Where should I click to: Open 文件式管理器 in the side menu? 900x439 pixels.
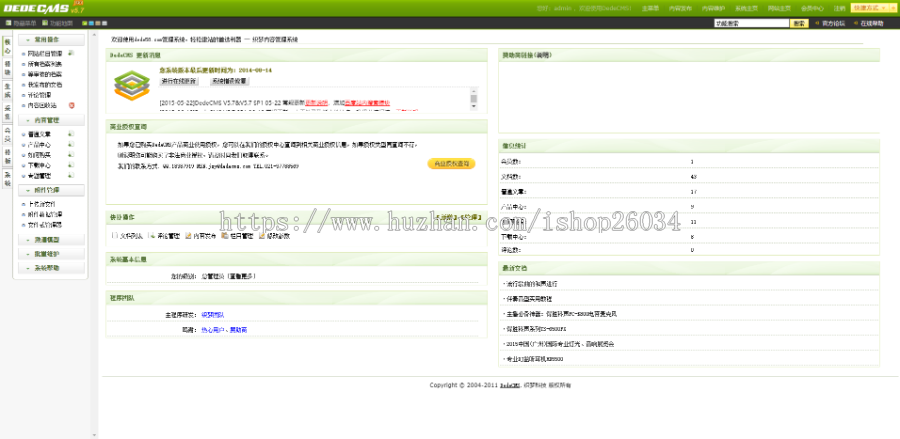point(45,224)
